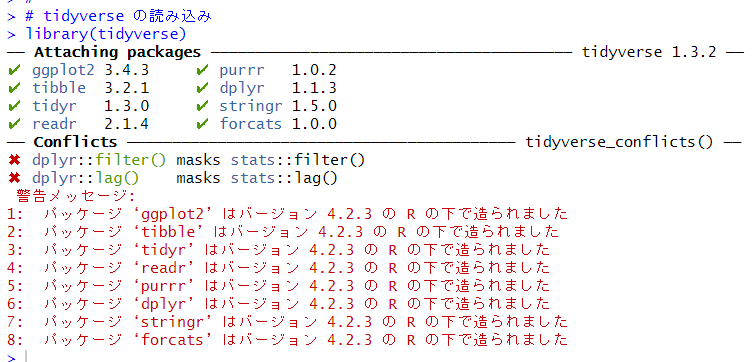Screen dimensions: 753x362
Task: Click warning line 3 about 'tidyr'
Action: point(279,250)
